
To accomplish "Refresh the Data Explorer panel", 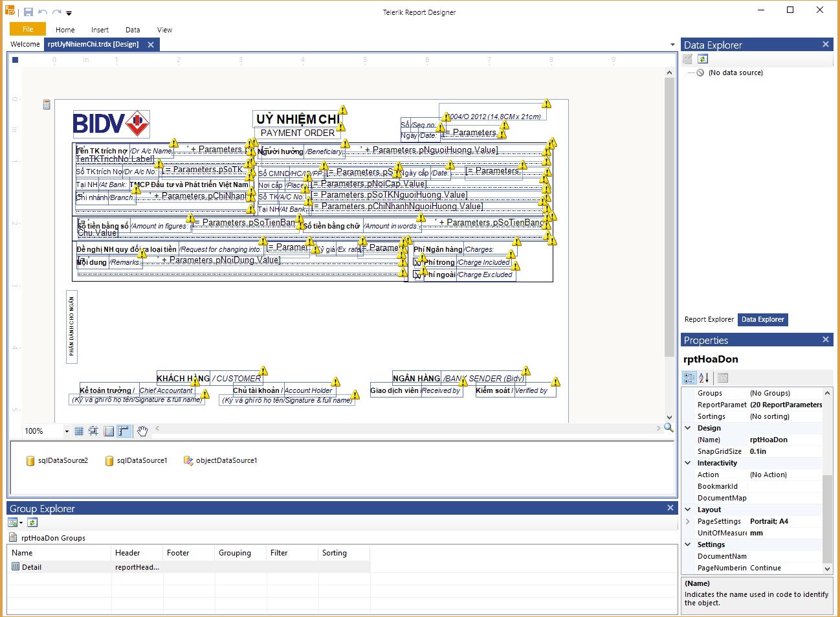I will coord(703,59).
